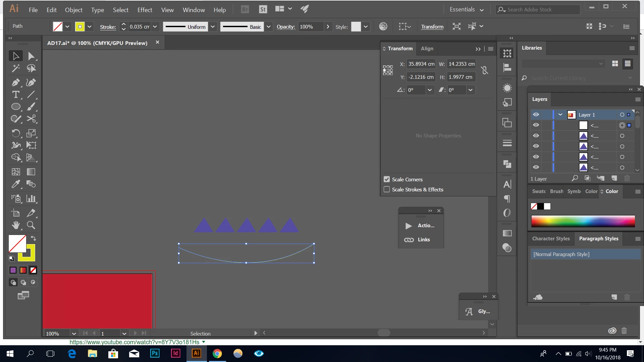Screen dimensions: 644x362
Task: Hide Layer 1 using its eye icon
Action: [536, 115]
